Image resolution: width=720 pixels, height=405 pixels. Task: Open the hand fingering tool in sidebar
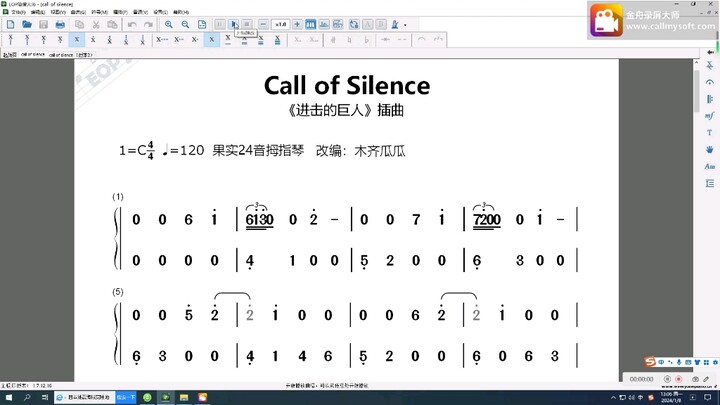pos(710,149)
